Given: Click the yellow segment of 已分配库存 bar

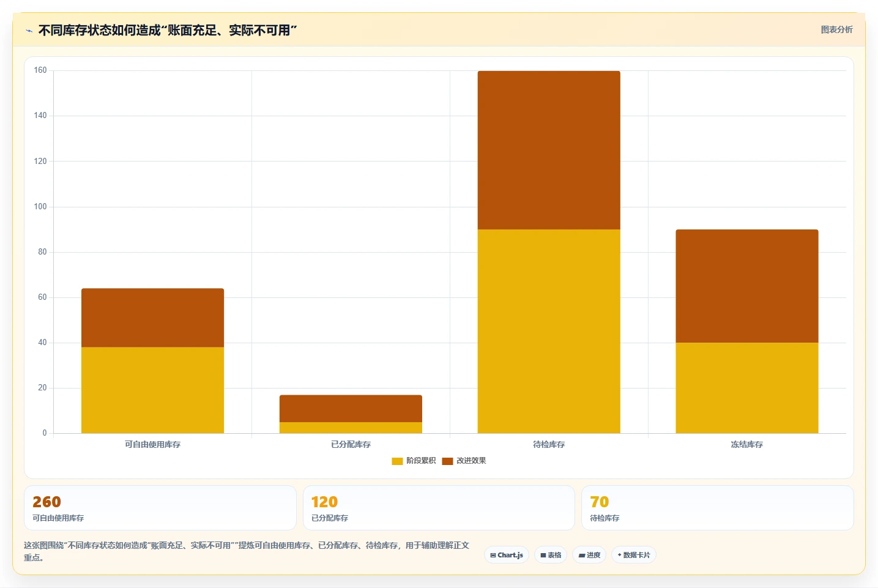Looking at the screenshot, I should point(351,428).
